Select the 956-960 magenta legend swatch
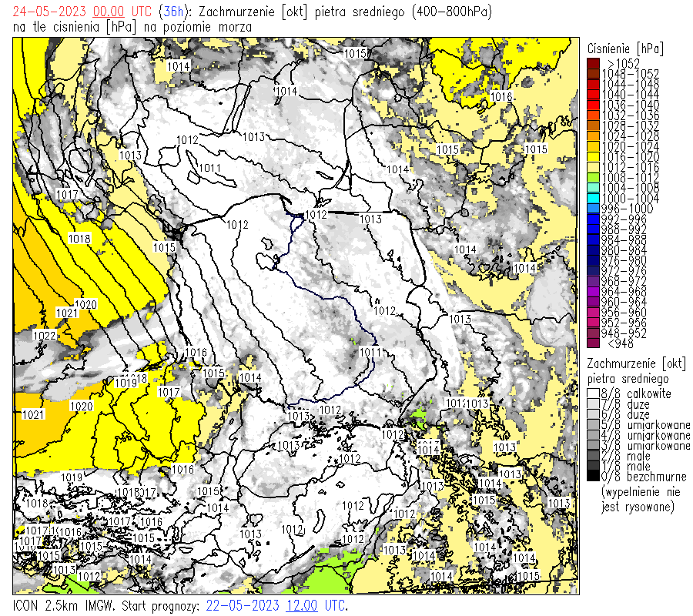The height and width of the screenshot is (616, 693). (593, 313)
